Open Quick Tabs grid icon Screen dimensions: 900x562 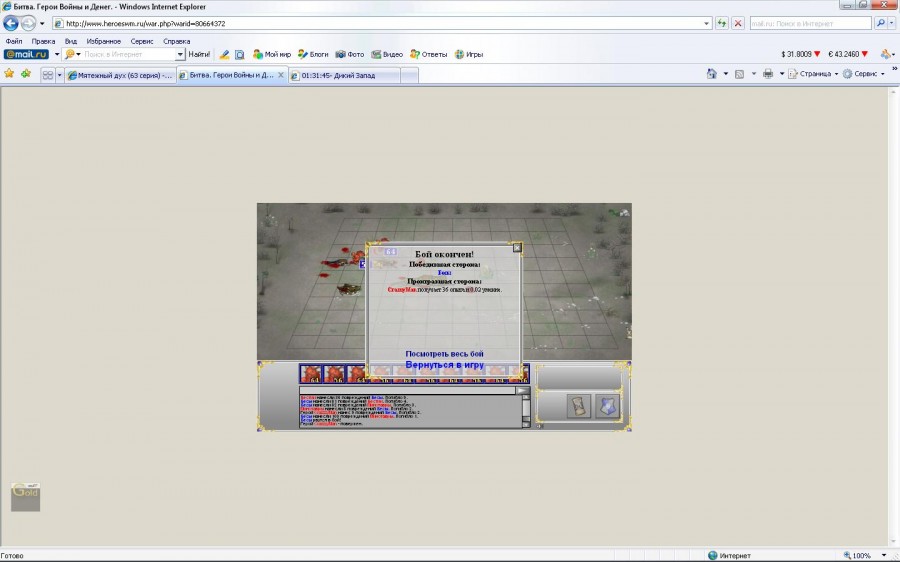point(48,75)
